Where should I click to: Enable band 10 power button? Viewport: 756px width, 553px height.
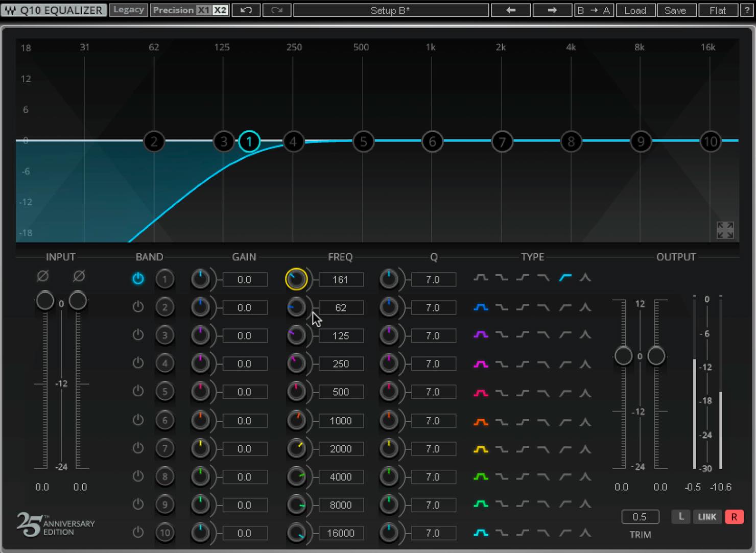click(138, 532)
